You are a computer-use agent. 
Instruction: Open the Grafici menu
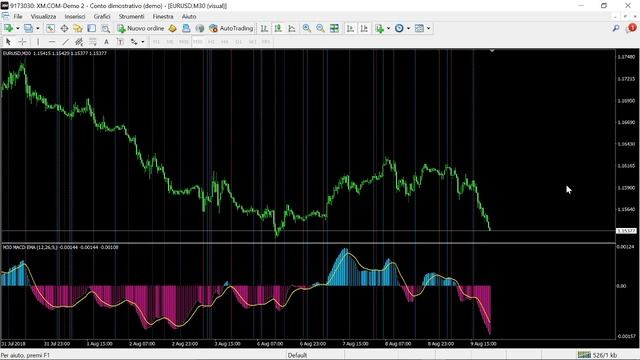(x=102, y=16)
